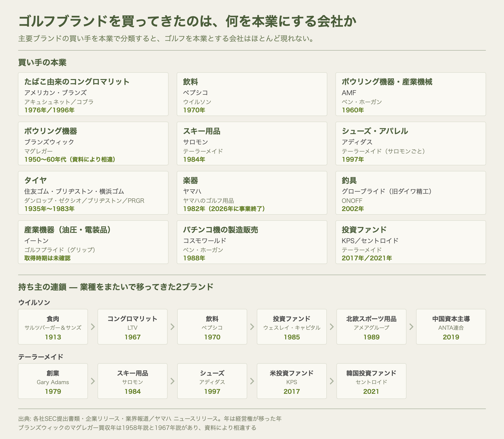Viewport: 504px width, 439px height.
Task: Click the シューズ・アパレル card heading
Action: click(375, 131)
